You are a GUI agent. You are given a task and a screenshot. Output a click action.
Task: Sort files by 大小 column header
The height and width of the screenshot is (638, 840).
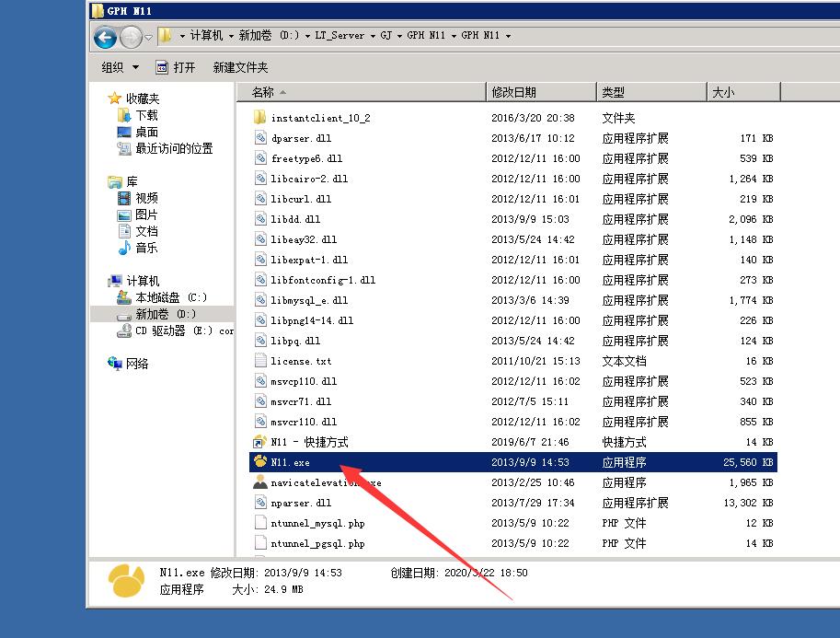722,92
